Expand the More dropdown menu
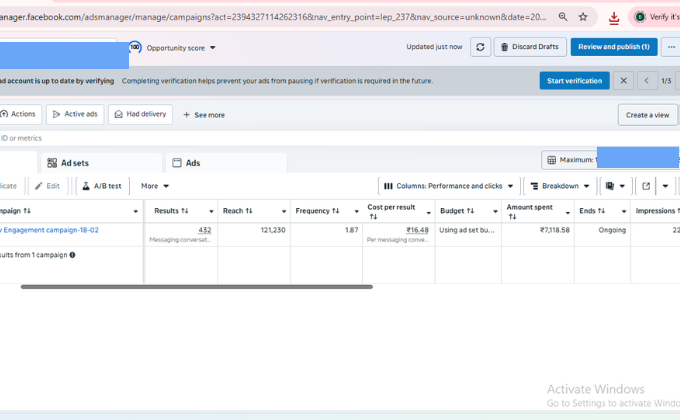This screenshot has width=680, height=420. pos(155,186)
